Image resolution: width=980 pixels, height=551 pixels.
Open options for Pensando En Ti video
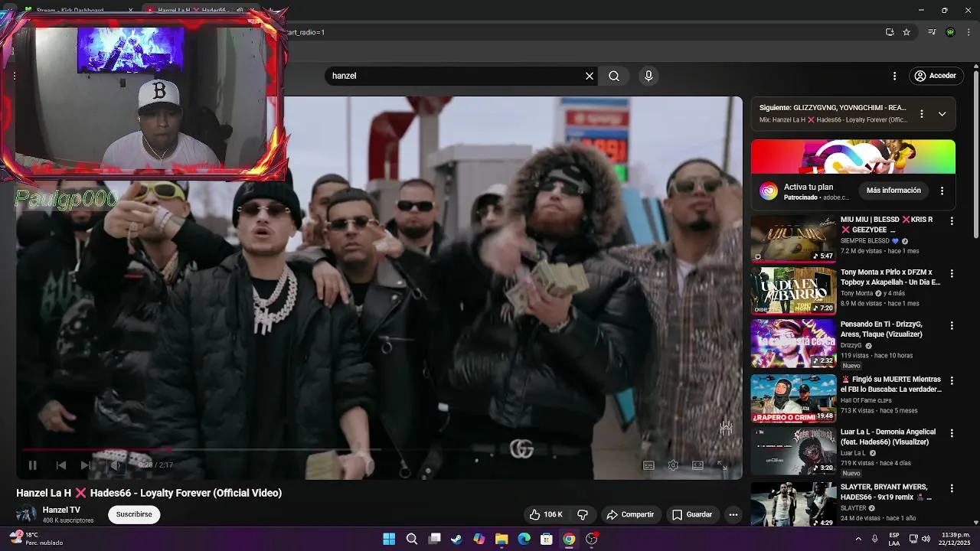pyautogui.click(x=952, y=325)
